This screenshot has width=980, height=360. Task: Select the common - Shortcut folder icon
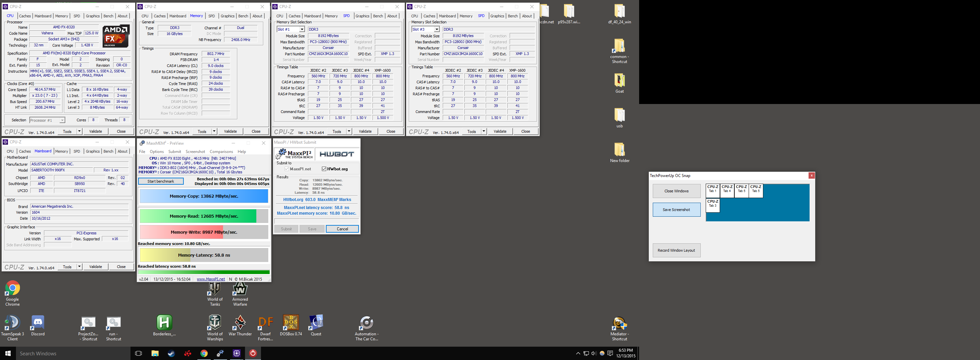pyautogui.click(x=619, y=51)
